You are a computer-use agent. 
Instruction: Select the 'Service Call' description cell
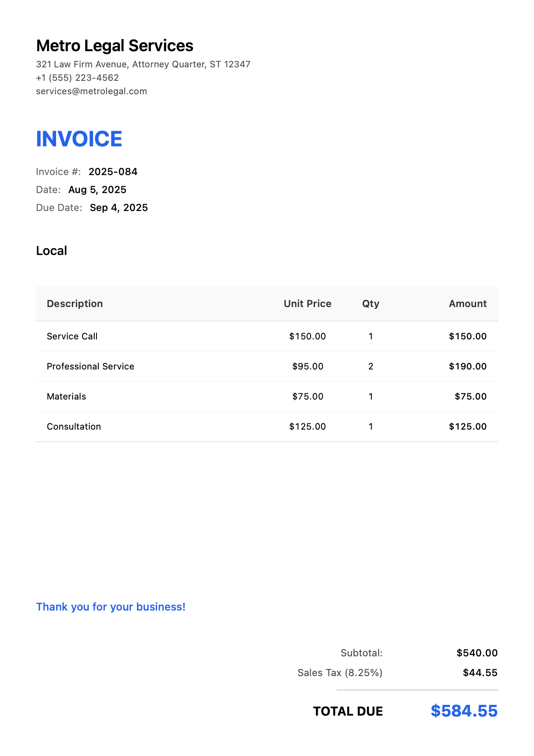click(72, 336)
